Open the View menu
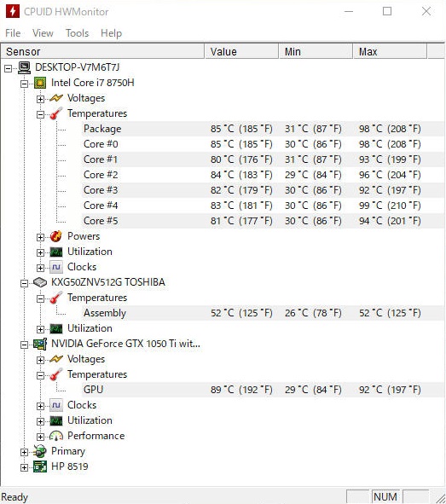The width and height of the screenshot is (446, 504). [x=43, y=33]
